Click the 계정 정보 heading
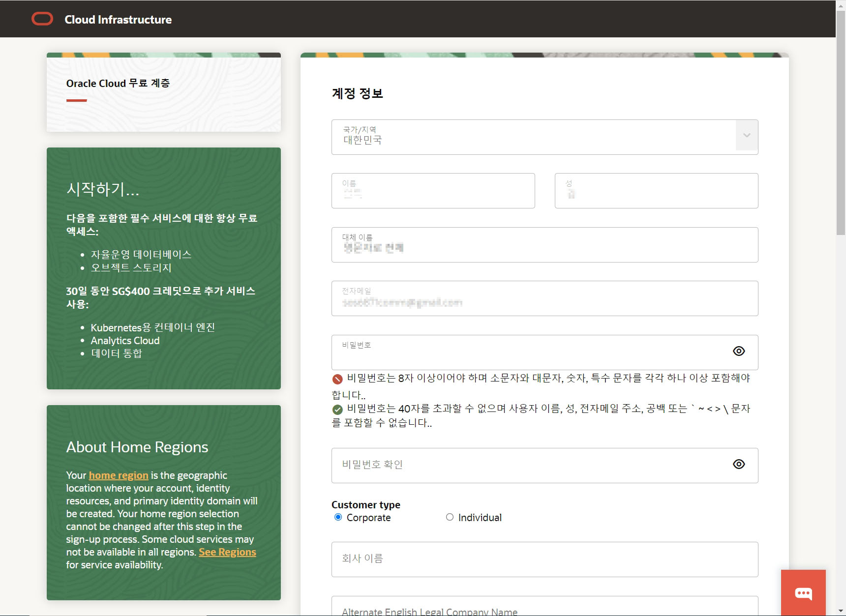 pos(358,93)
